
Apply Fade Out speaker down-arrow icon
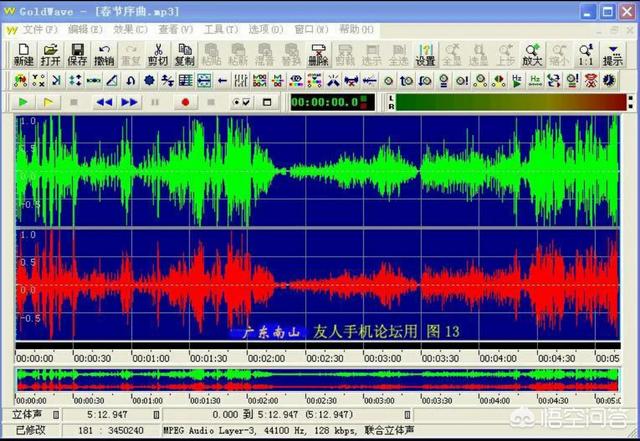pyautogui.click(x=425, y=80)
